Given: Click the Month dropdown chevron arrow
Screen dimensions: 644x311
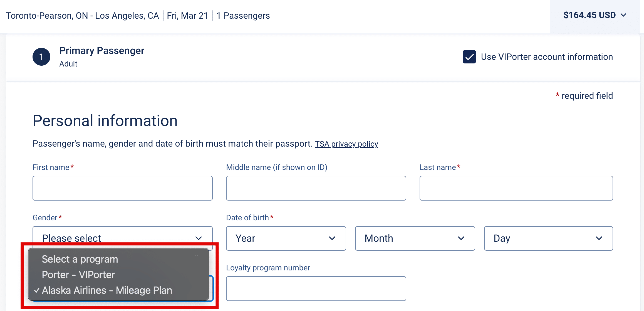Looking at the screenshot, I should click(x=461, y=238).
